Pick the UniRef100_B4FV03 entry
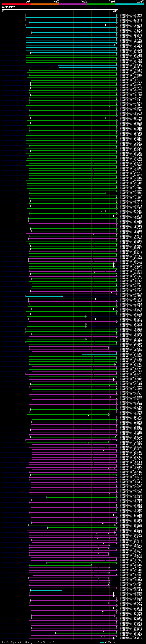The image size is (146, 644). 131,613
